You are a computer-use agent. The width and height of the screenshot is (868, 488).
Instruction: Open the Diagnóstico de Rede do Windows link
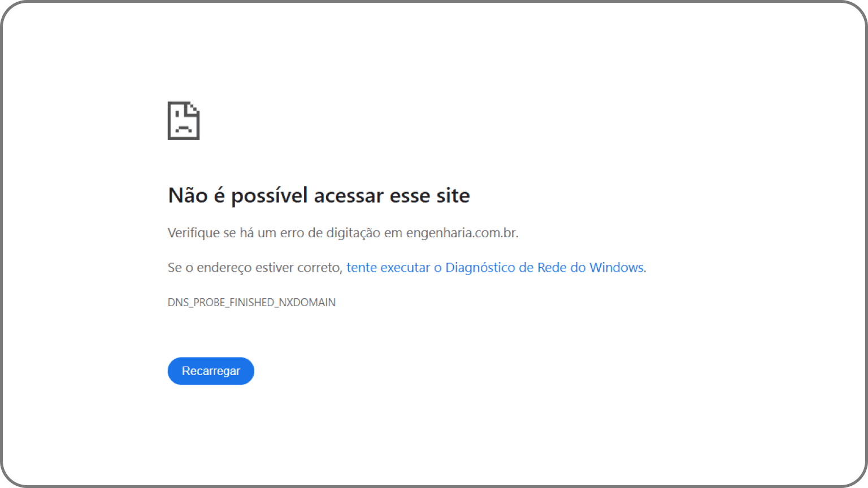click(x=495, y=268)
